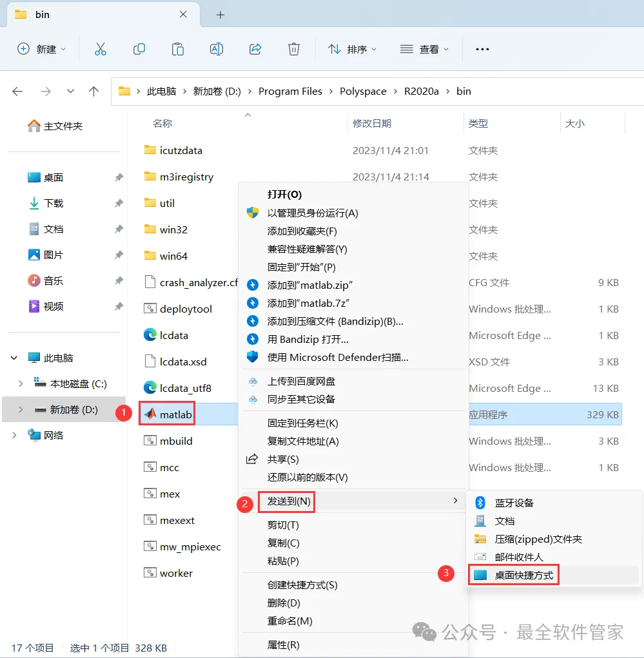Sort by 修改日期 column header
This screenshot has width=644, height=658.
tap(372, 123)
